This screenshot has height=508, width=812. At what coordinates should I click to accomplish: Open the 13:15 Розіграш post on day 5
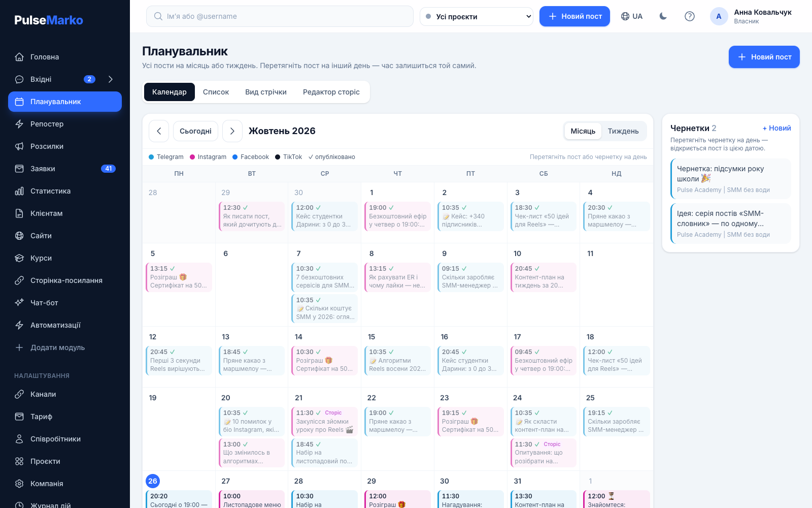(x=179, y=277)
